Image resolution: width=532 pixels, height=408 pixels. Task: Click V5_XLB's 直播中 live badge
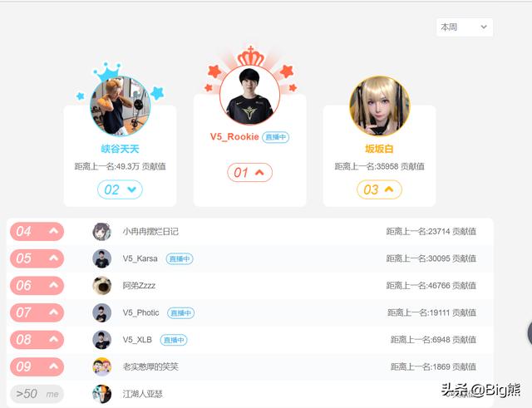click(x=174, y=340)
